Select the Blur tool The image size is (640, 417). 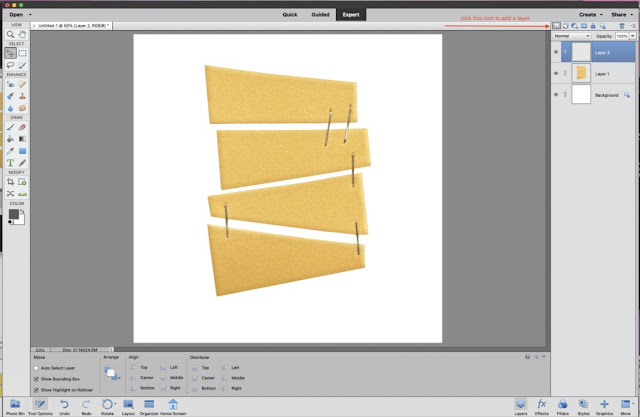tap(11, 108)
